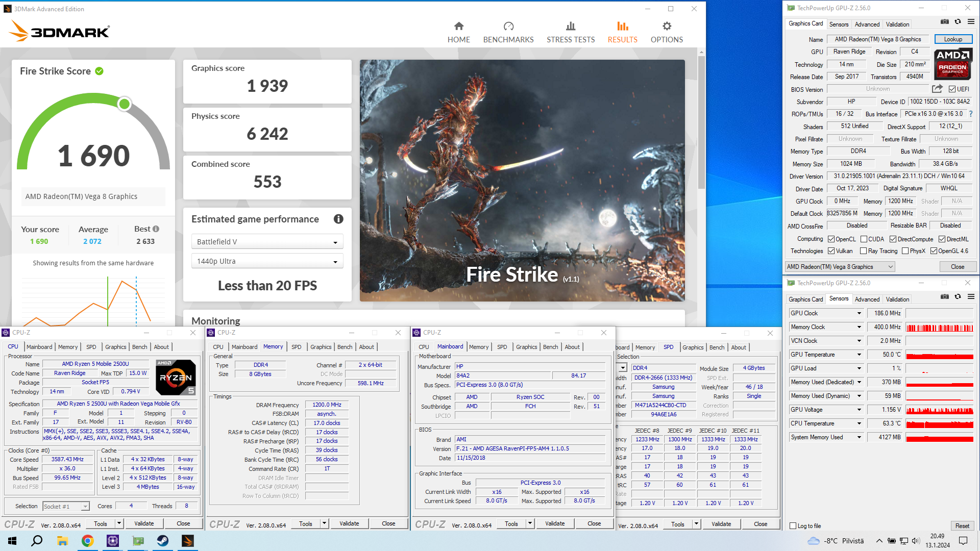Switch to the Advanced tab in GPU-Z Graphics Card window

click(x=867, y=24)
